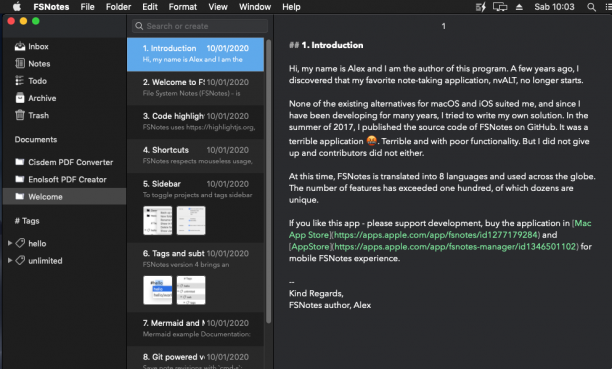Click the hello tag icon
Image resolution: width=612 pixels, height=369 pixels.
(20, 243)
